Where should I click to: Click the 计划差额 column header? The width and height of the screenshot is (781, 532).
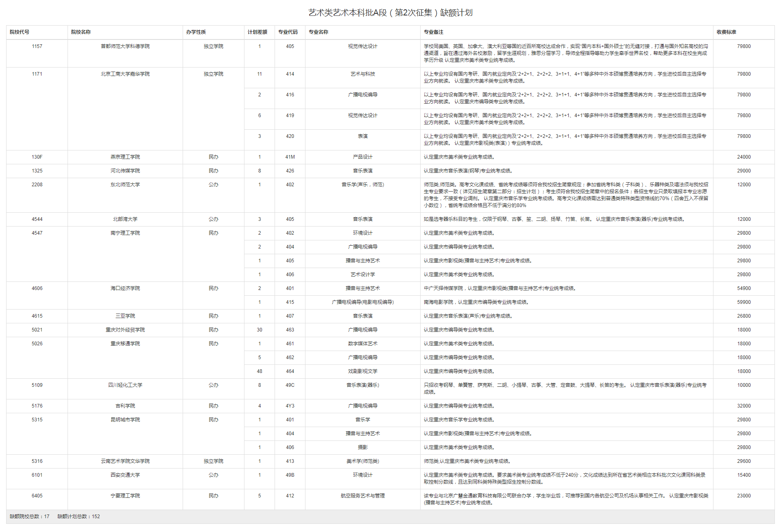click(x=257, y=32)
